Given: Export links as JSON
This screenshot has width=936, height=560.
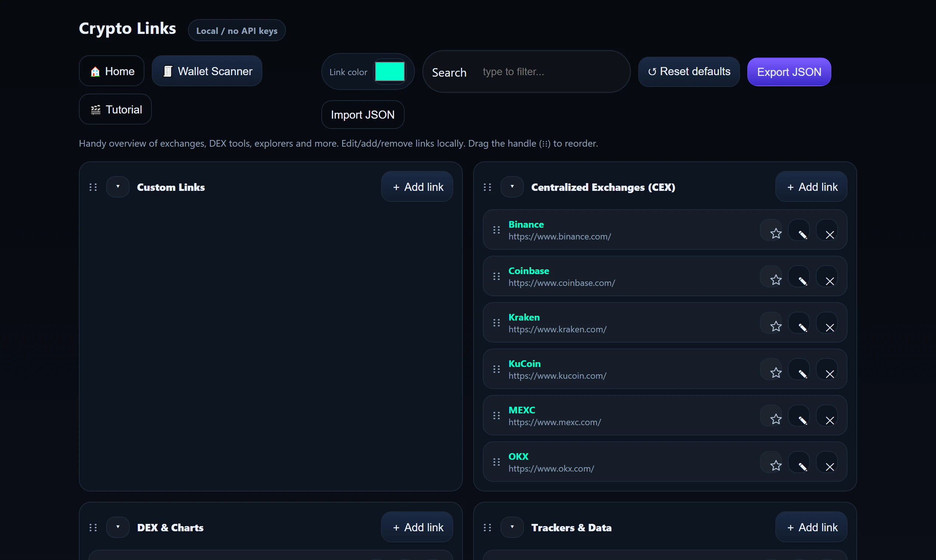Looking at the screenshot, I should tap(789, 72).
